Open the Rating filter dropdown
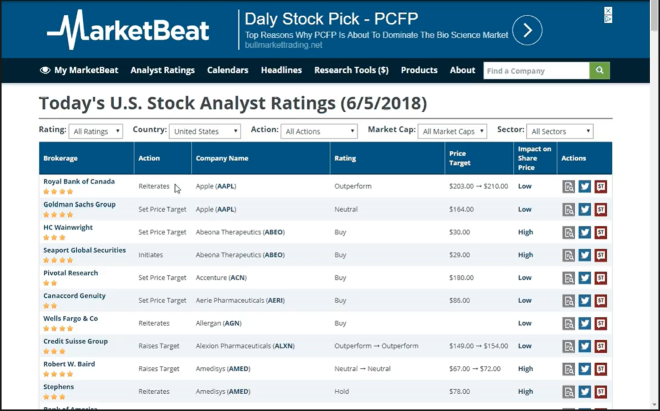The width and height of the screenshot is (660, 411). pos(96,131)
